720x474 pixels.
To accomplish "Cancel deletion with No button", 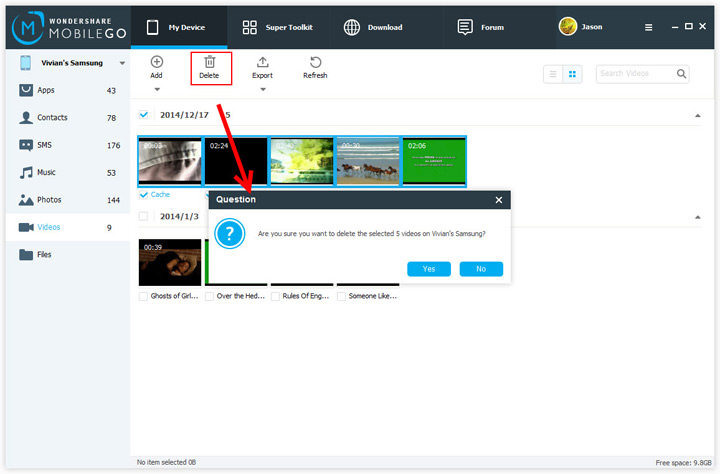I will (481, 269).
